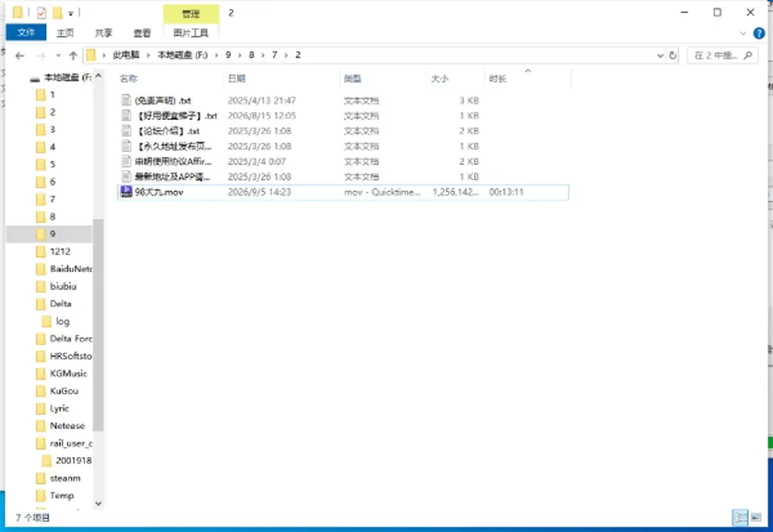Image resolution: width=773 pixels, height=532 pixels.
Task: Go back with the left arrow
Action: (x=19, y=56)
